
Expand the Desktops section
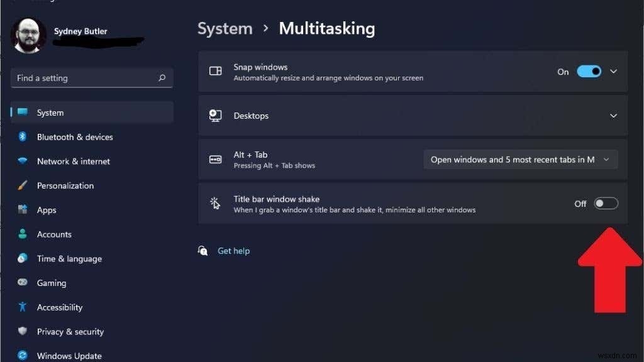click(x=614, y=116)
